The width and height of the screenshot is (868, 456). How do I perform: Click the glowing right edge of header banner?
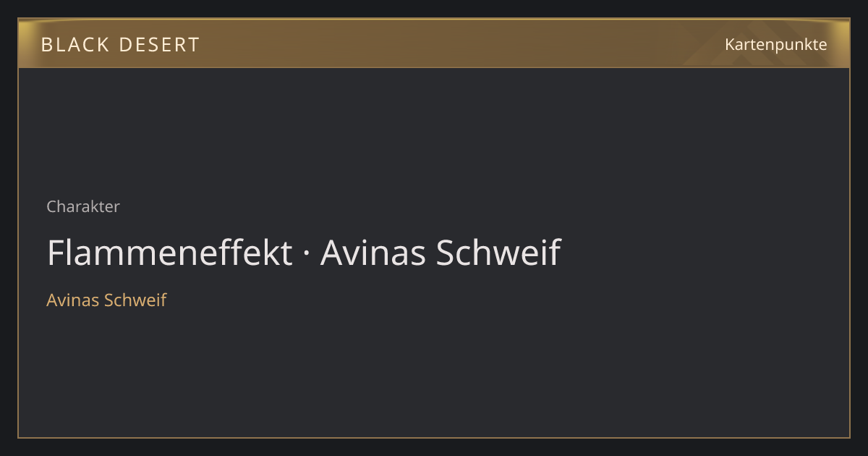(x=841, y=43)
